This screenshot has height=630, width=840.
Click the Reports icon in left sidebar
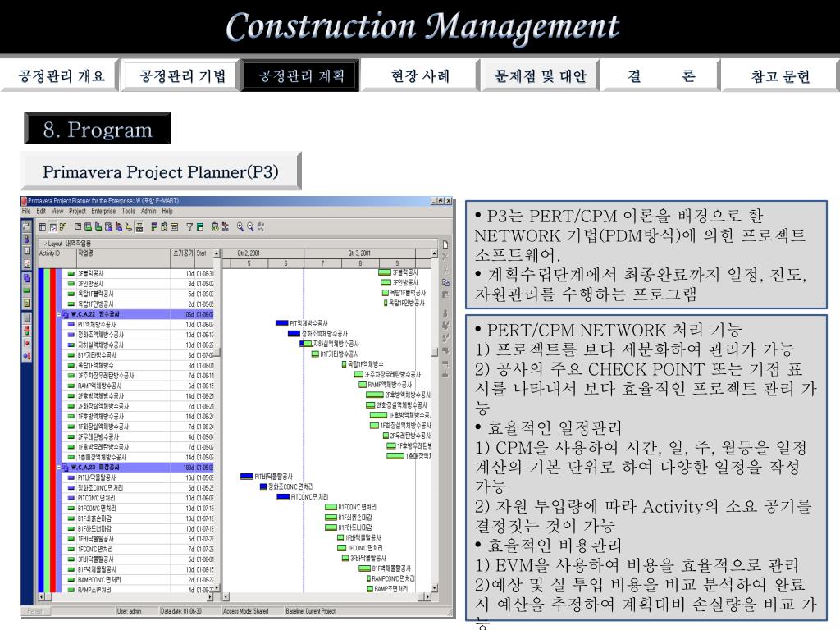[26, 251]
